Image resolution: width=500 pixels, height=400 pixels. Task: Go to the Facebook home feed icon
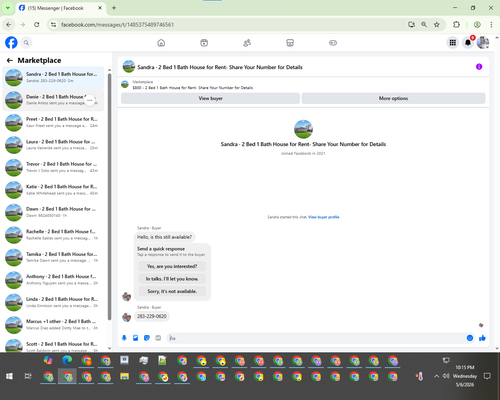pyautogui.click(x=161, y=43)
